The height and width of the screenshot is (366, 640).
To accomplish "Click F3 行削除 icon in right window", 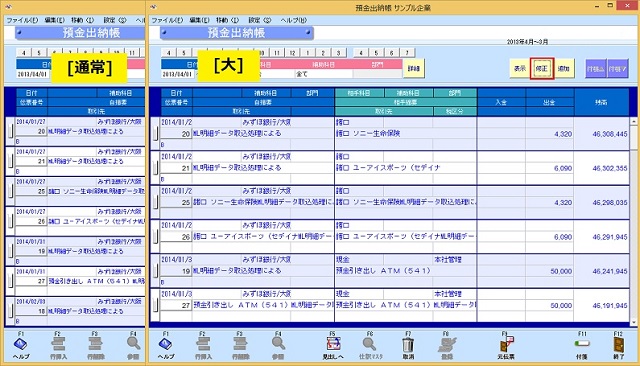I will 240,344.
